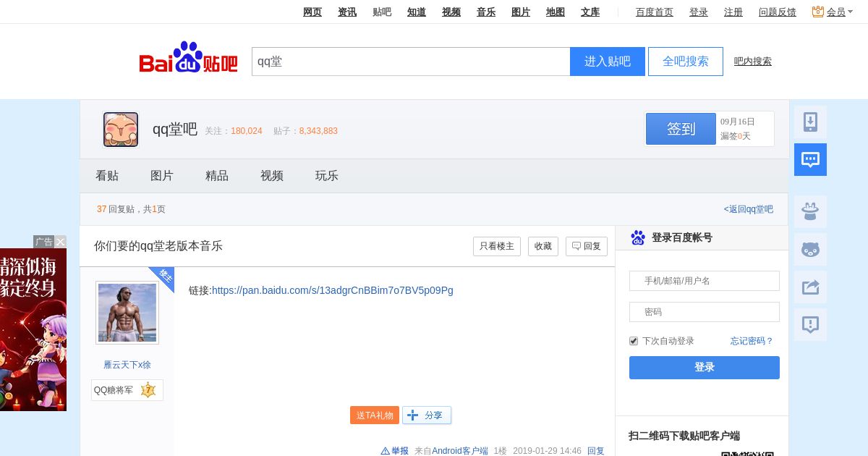
Task: Open the download client sidebar icon
Action: pos(810,122)
